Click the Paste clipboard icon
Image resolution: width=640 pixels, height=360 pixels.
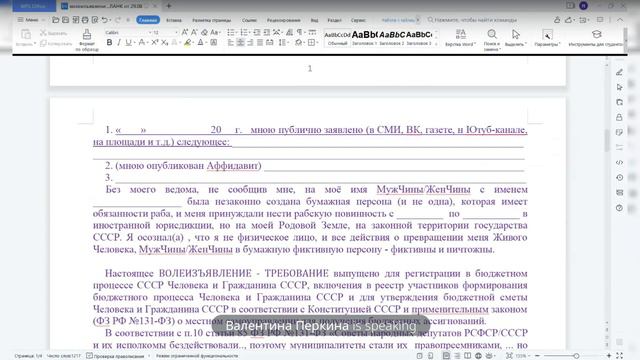click(x=25, y=35)
